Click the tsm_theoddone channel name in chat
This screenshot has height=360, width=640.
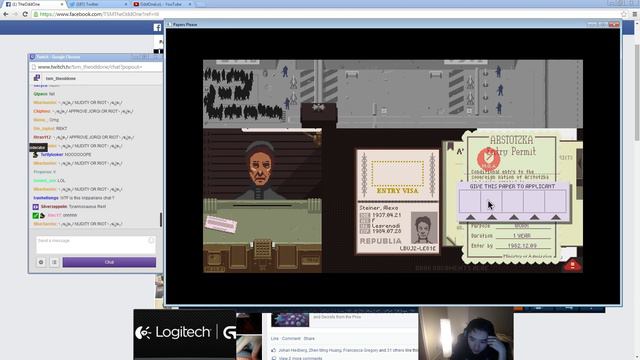coord(61,78)
